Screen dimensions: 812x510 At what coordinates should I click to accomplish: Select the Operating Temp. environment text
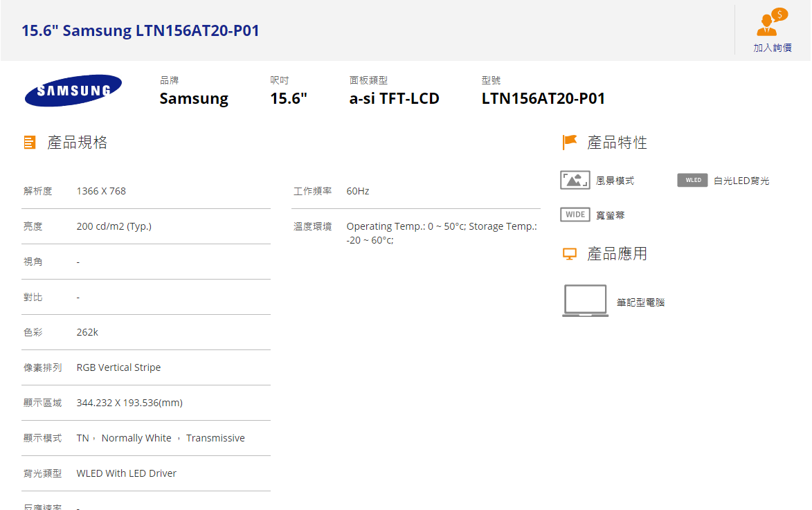[x=442, y=233]
